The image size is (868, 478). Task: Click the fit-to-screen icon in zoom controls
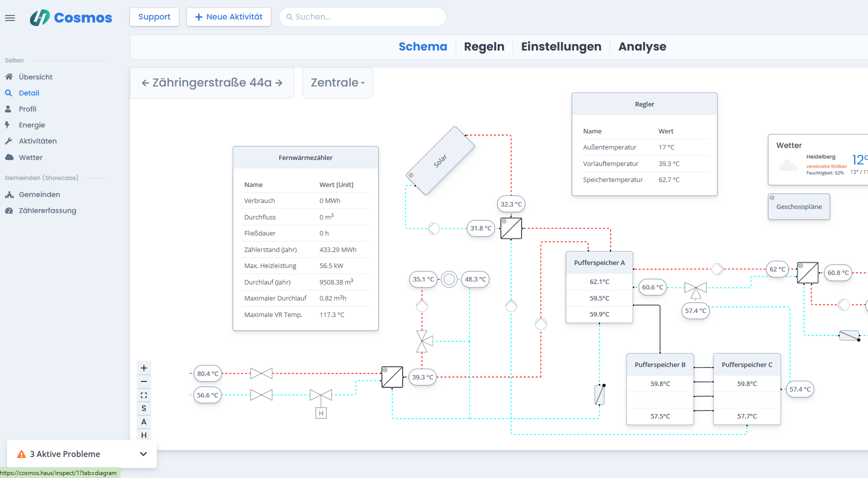coord(144,395)
